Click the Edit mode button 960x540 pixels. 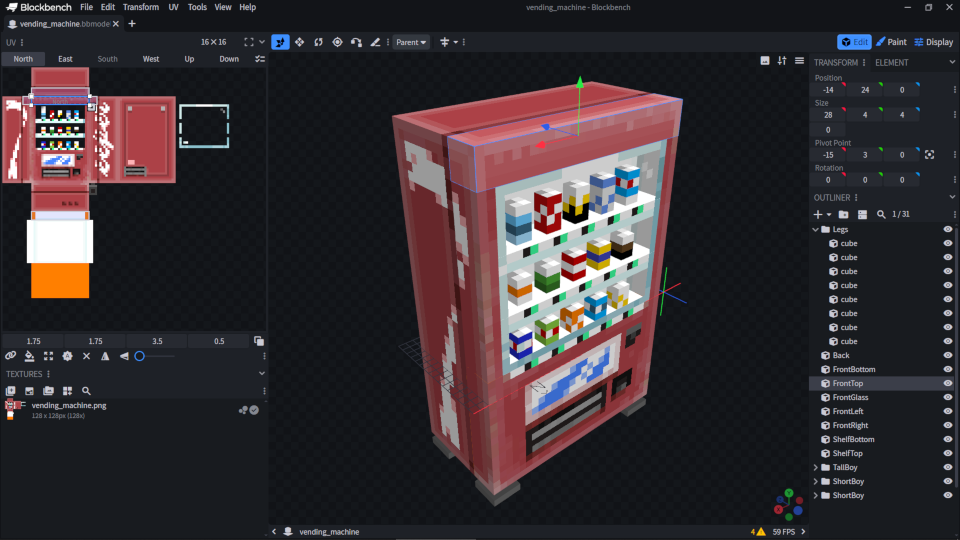(854, 42)
